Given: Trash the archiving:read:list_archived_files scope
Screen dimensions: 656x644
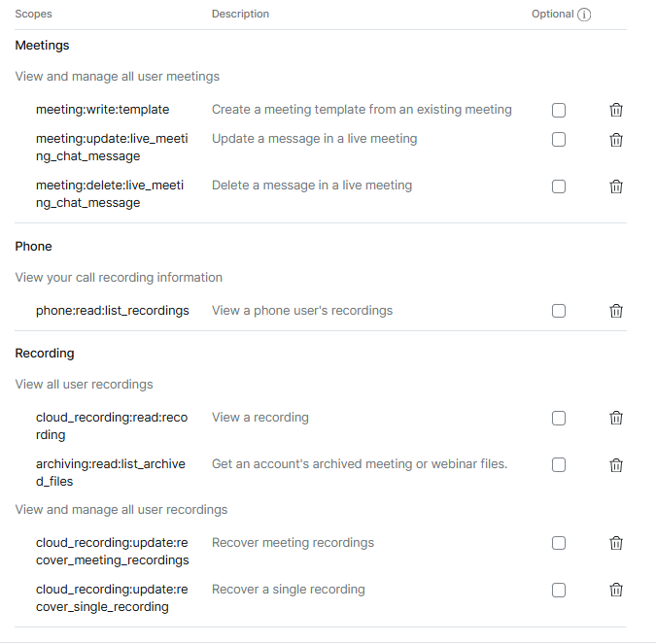Looking at the screenshot, I should (615, 465).
